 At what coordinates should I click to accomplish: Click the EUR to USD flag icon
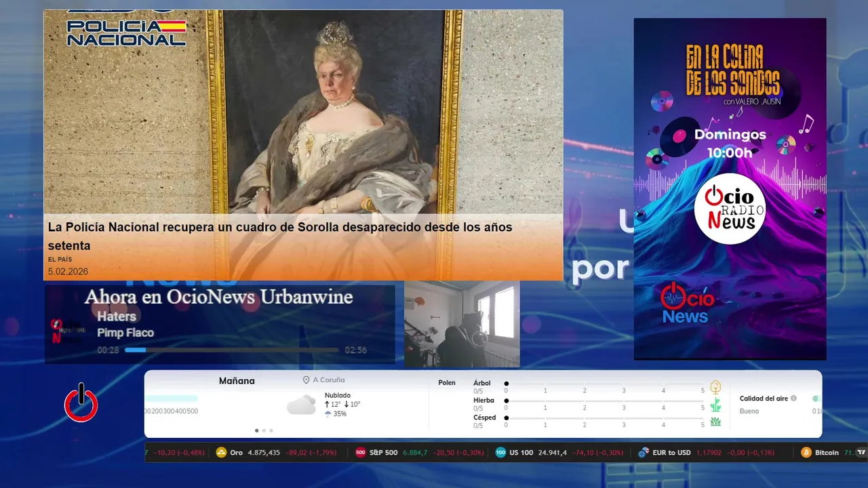pyautogui.click(x=644, y=453)
